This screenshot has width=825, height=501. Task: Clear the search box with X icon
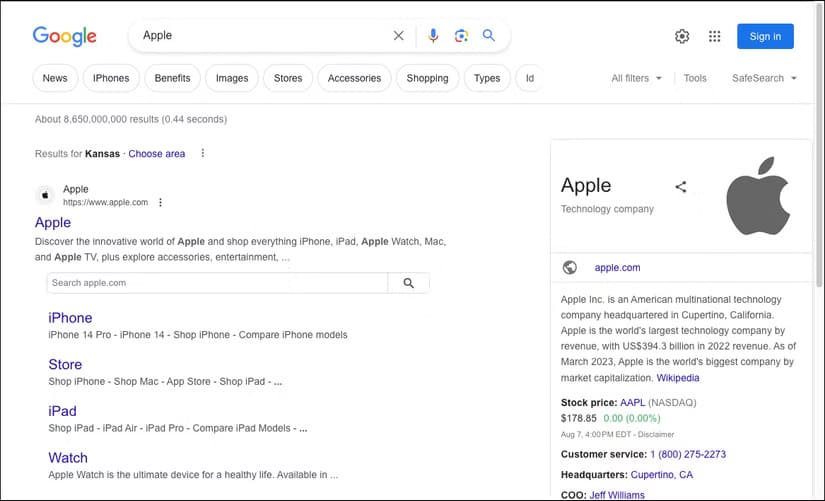click(399, 36)
